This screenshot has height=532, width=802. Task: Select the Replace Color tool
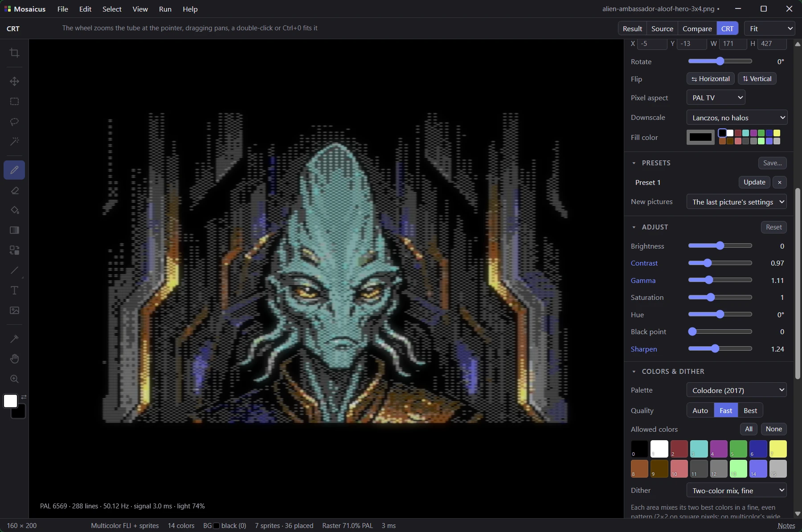(14, 250)
